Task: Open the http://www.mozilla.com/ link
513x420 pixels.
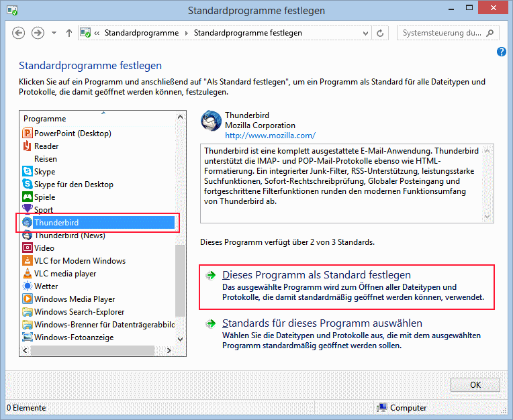Action: 270,136
